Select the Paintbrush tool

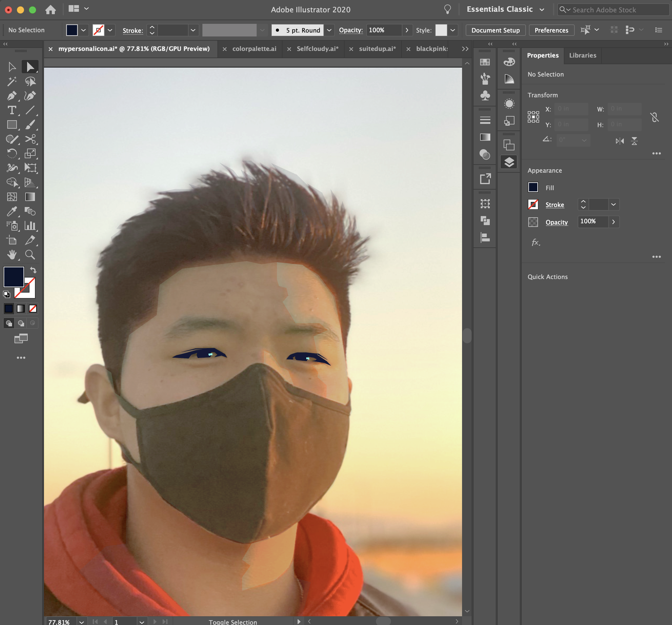click(30, 124)
